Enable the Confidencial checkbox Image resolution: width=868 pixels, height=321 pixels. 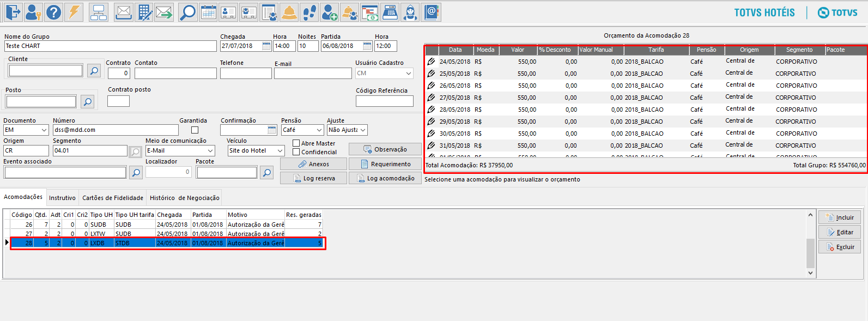pyautogui.click(x=296, y=152)
